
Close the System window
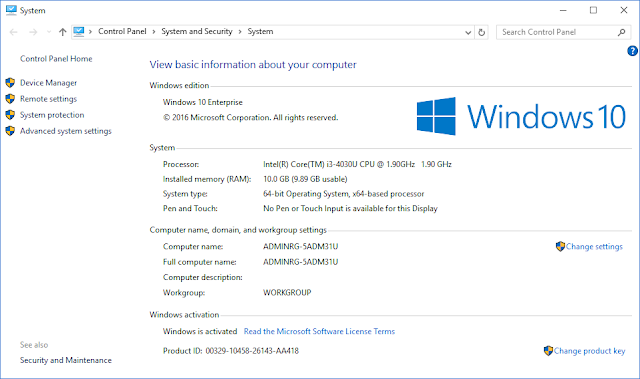pyautogui.click(x=624, y=10)
